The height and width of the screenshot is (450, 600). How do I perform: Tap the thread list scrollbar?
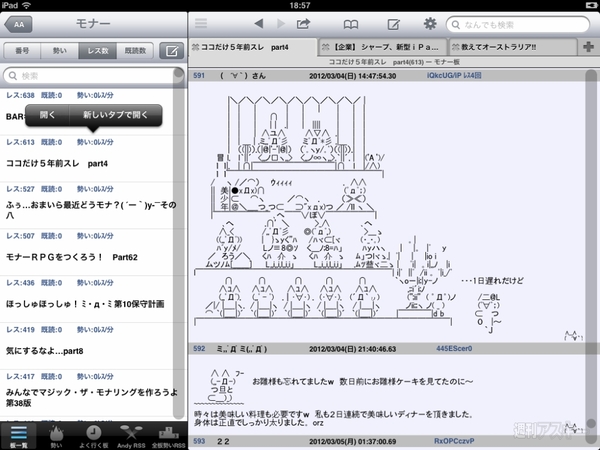[x=178, y=243]
